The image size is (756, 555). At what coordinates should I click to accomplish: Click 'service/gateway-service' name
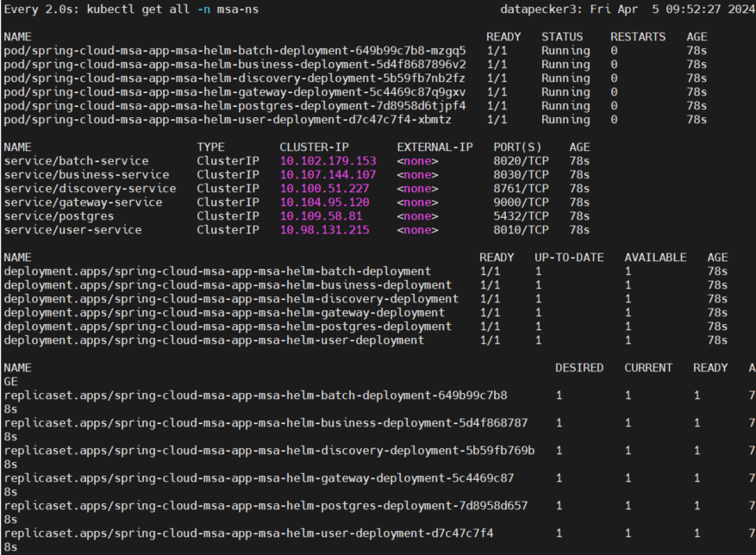coord(83,203)
